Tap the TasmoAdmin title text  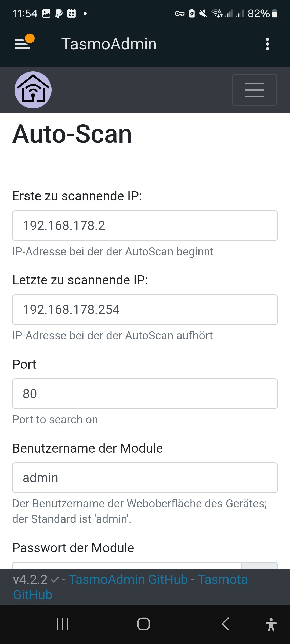pos(109,44)
